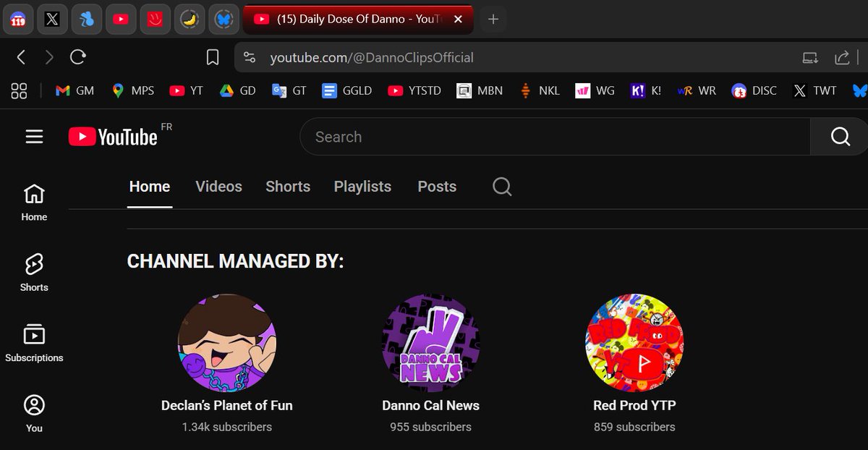Click the address bar URL
The width and height of the screenshot is (868, 450).
click(x=372, y=57)
